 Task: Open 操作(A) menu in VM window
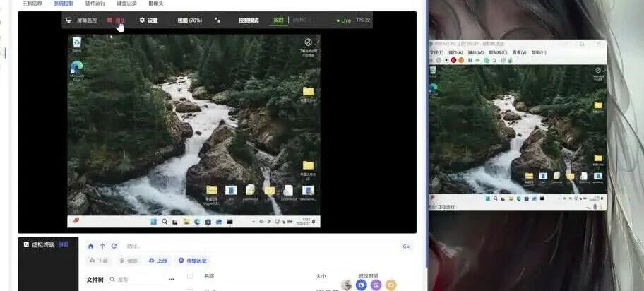click(x=455, y=52)
